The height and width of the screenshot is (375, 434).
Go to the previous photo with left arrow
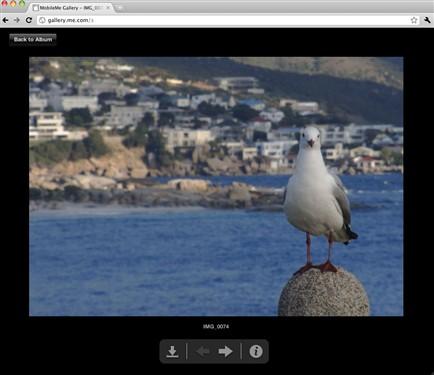point(203,351)
